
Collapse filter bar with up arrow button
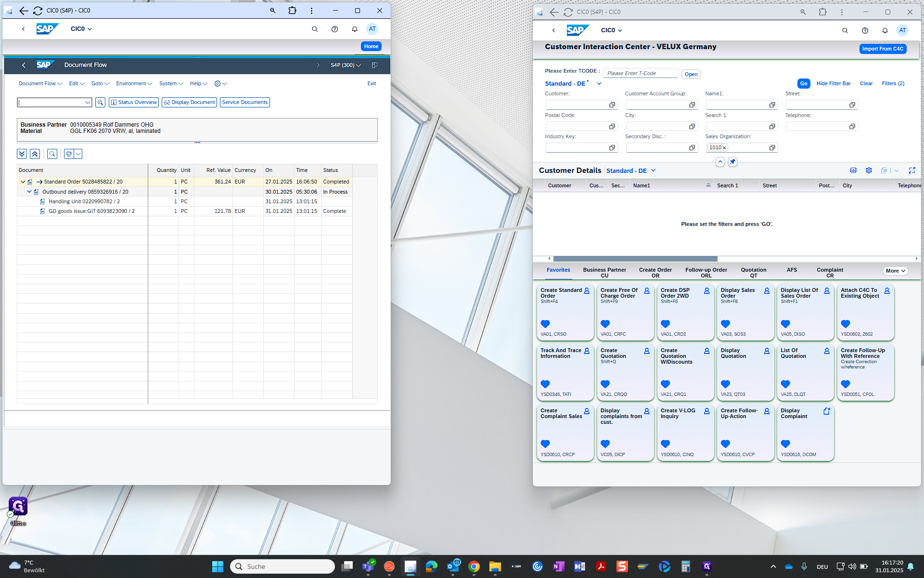tap(720, 162)
